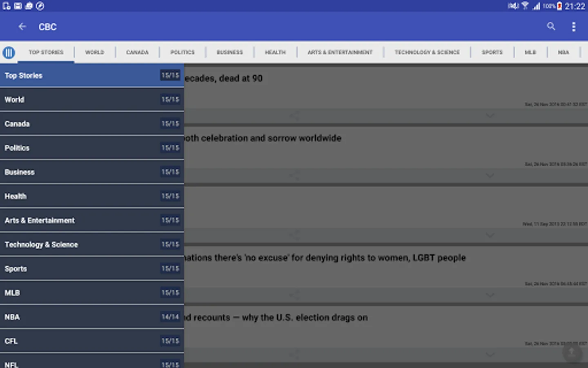
Task: Open the MLB tab
Action: (530, 52)
